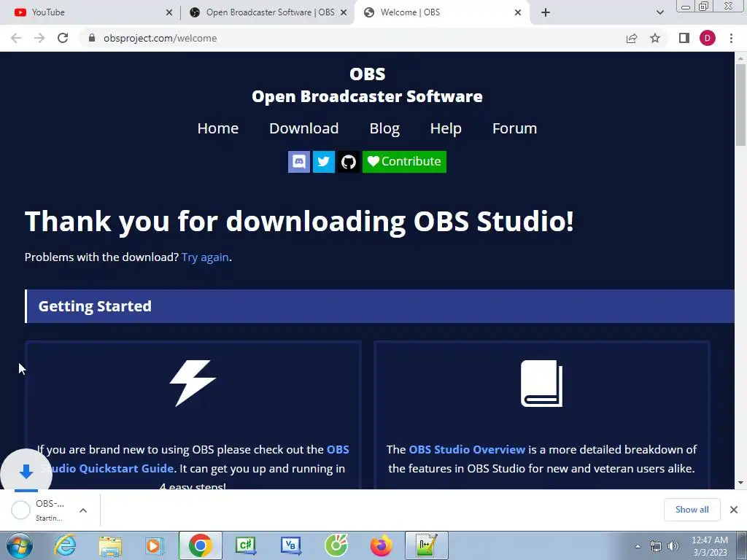Close the downloads shelf
Viewport: 747px width, 560px height.
[734, 510]
